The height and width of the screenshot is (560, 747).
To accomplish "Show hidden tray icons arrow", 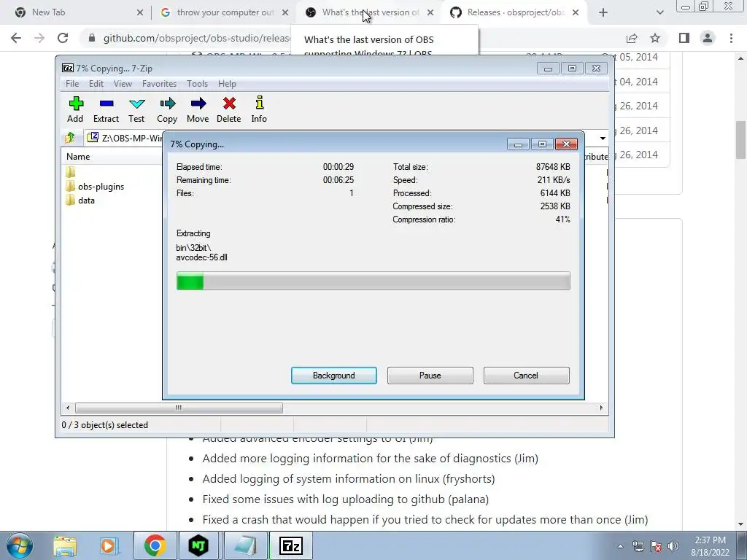I will pyautogui.click(x=620, y=546).
